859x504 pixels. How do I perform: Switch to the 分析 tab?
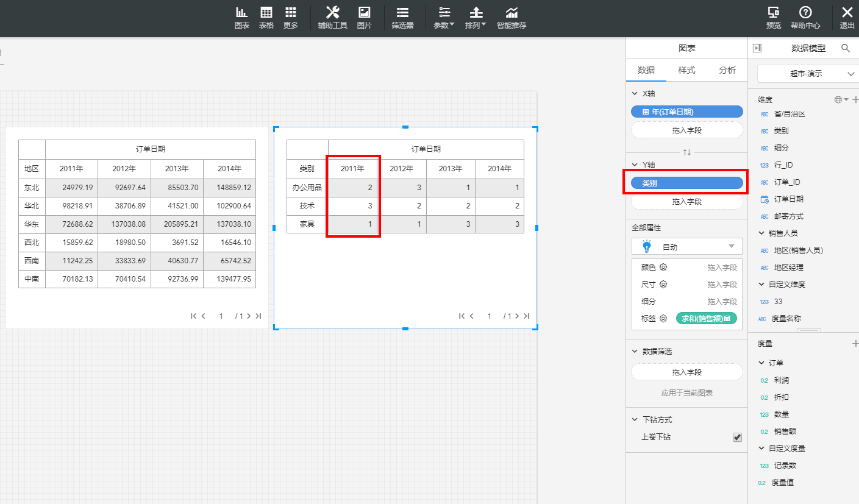coord(727,70)
